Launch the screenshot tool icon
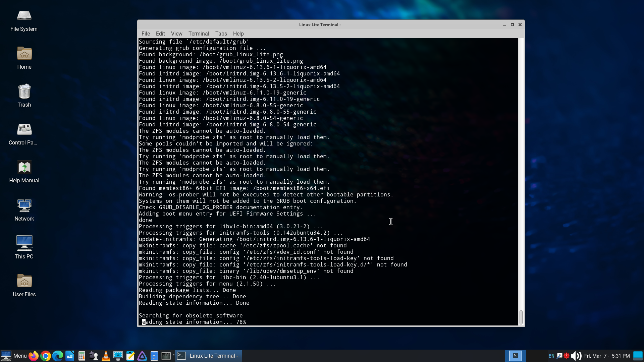The width and height of the screenshot is (644, 362). click(x=118, y=356)
